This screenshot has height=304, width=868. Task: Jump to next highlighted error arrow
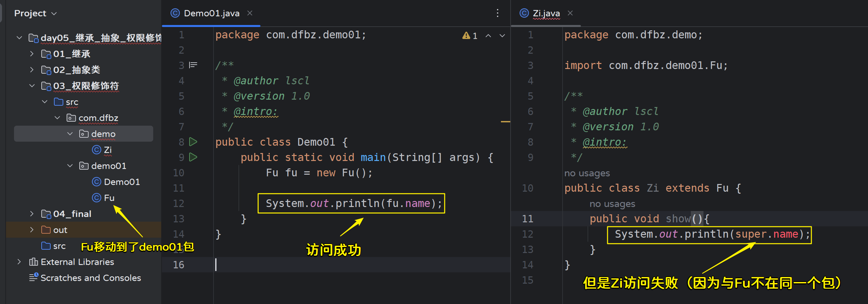502,36
